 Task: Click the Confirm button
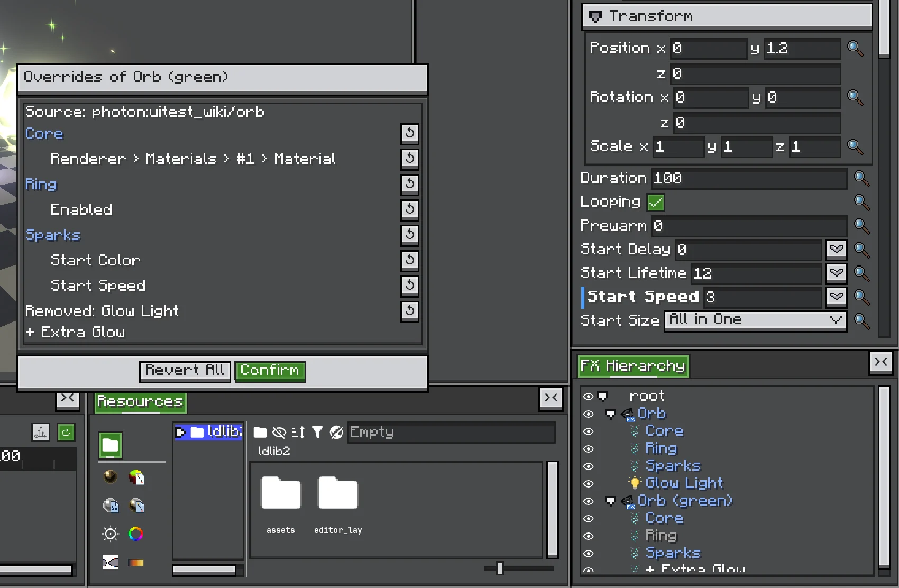(x=270, y=371)
